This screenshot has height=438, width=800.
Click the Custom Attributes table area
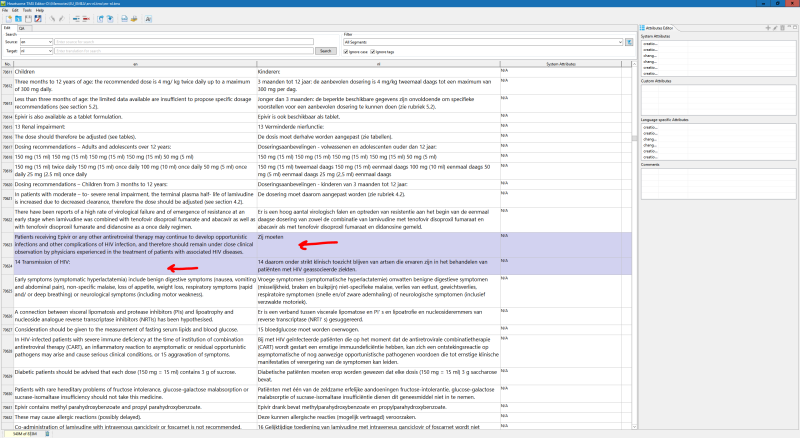(718, 100)
